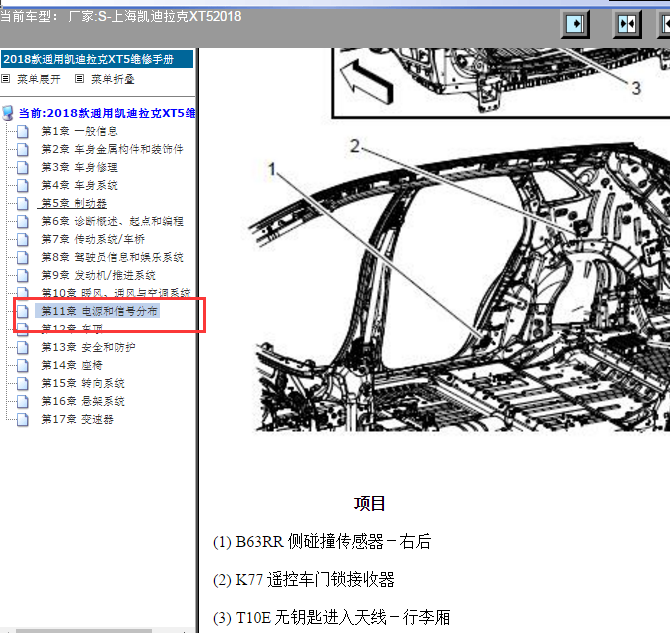Click page icon for 第14章 座椅
Viewport: 670px width, 633px height.
[x=23, y=365]
